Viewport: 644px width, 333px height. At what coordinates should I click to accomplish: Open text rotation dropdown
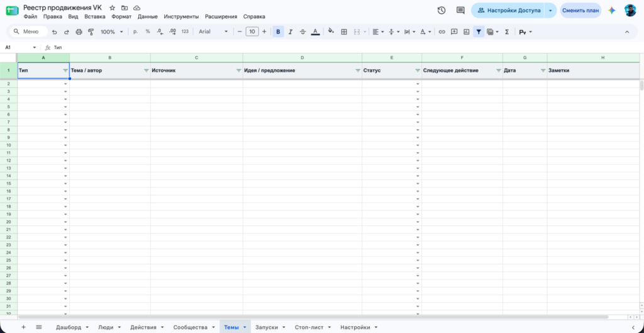(x=426, y=31)
